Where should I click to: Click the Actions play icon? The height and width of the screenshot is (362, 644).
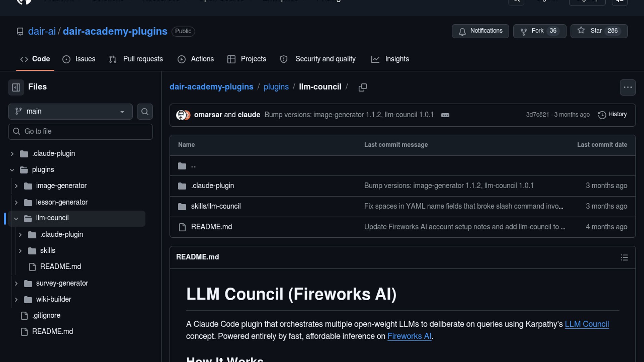[x=181, y=59]
